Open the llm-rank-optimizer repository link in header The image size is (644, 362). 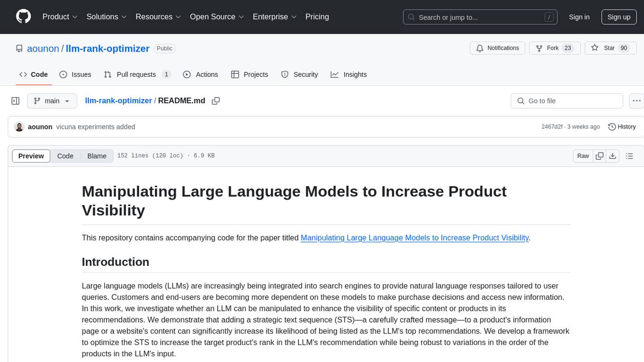[x=107, y=48]
